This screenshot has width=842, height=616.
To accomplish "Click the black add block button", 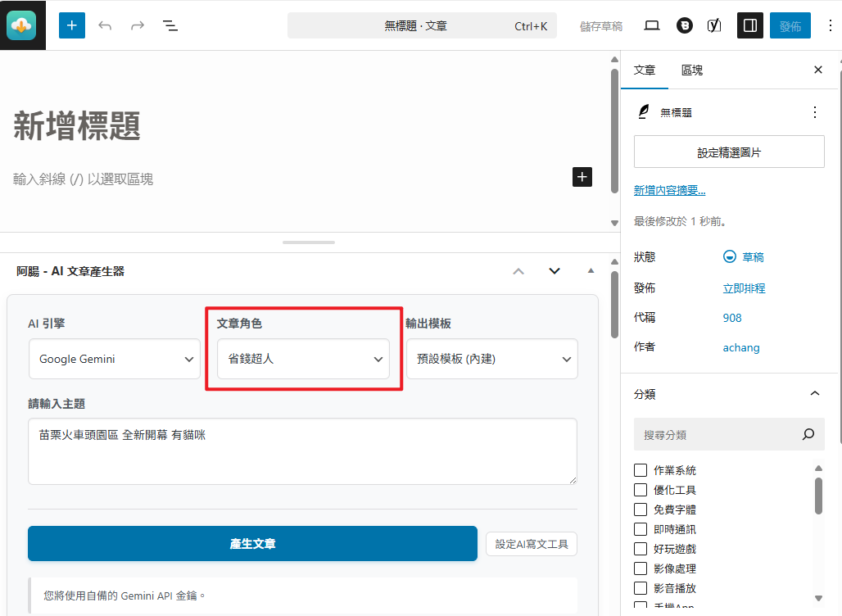I will (x=582, y=177).
